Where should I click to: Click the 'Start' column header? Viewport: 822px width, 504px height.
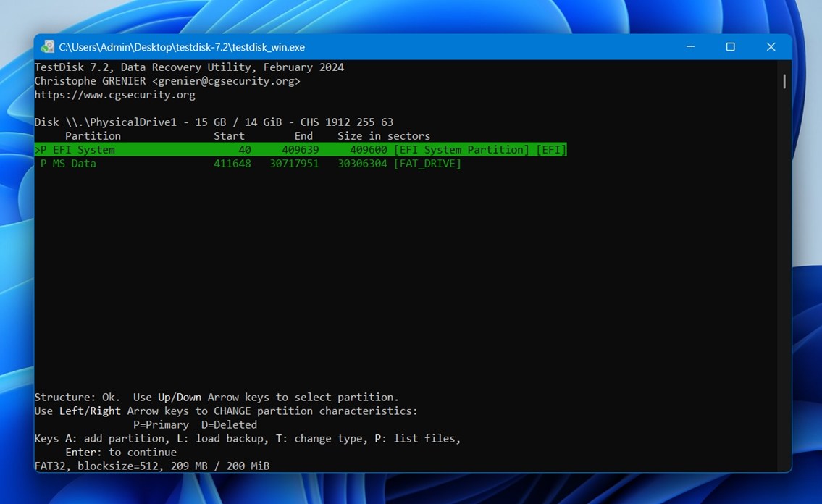[229, 135]
